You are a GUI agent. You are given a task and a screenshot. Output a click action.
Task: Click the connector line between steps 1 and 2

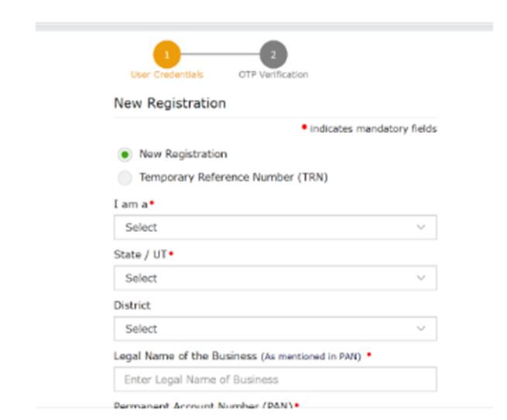click(220, 54)
